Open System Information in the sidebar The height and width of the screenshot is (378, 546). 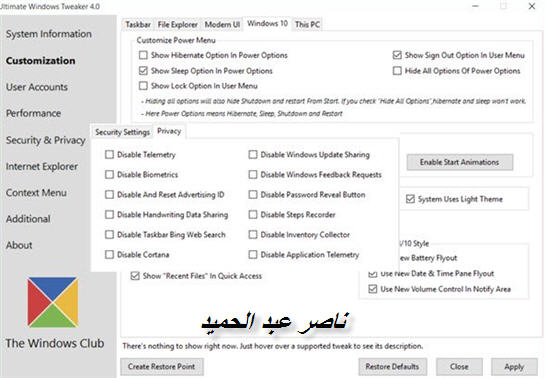click(49, 34)
